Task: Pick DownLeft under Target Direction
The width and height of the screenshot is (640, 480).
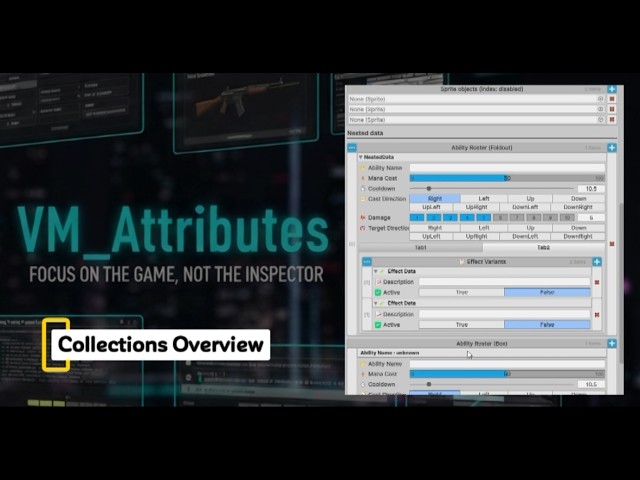Action: (525, 236)
